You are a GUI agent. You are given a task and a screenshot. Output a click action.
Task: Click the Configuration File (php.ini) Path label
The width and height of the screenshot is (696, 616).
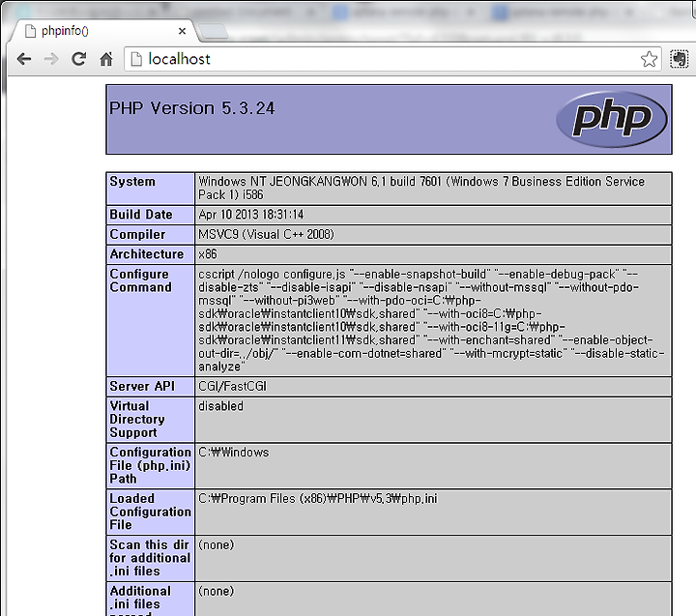click(x=151, y=465)
